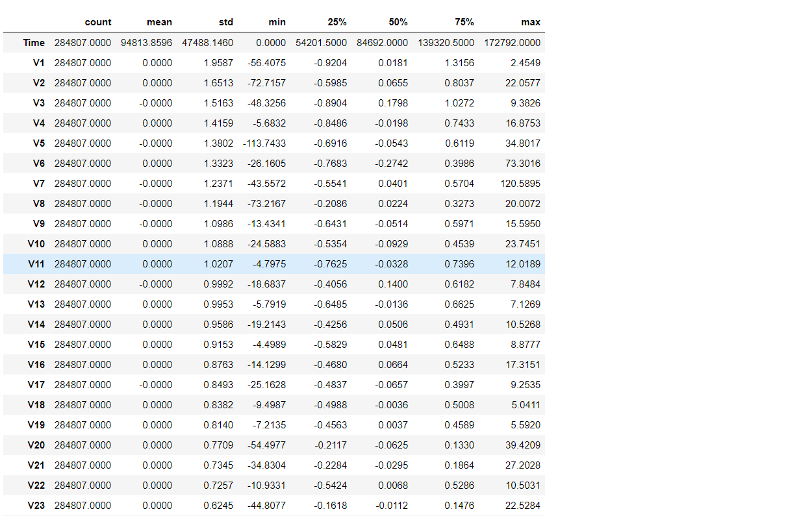The width and height of the screenshot is (812, 516).
Task: Click the 'min' column header
Action: [x=277, y=22]
